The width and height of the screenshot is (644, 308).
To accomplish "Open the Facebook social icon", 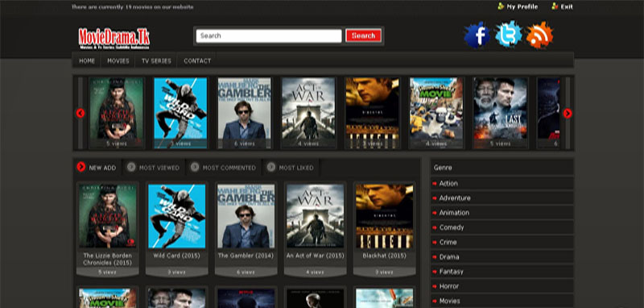I will tap(477, 35).
